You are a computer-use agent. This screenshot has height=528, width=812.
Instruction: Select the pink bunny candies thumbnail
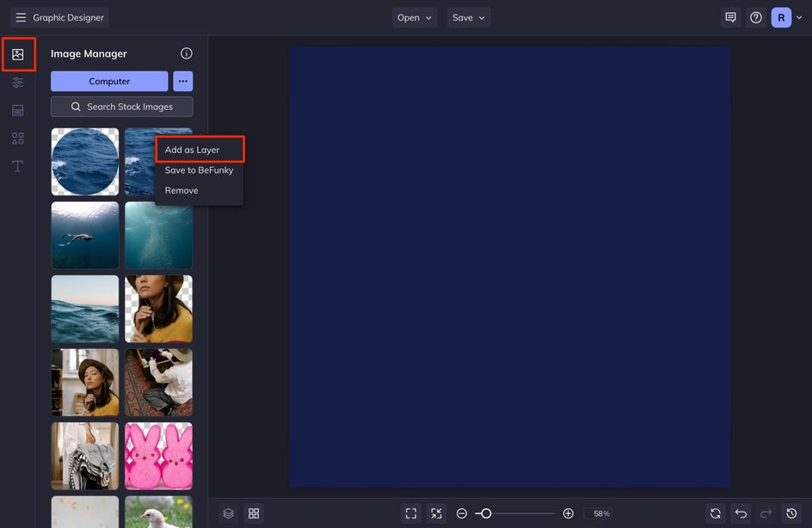[158, 456]
